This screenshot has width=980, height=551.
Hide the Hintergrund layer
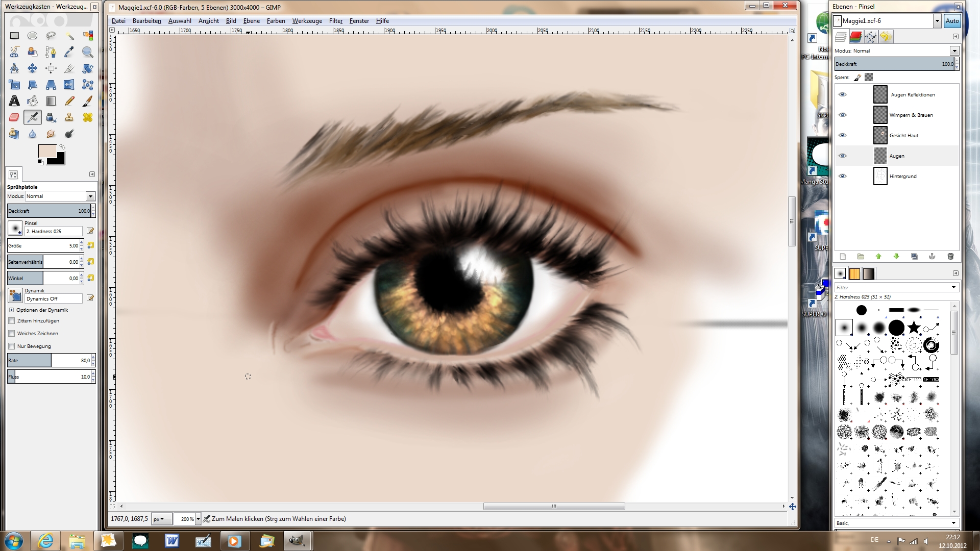843,176
